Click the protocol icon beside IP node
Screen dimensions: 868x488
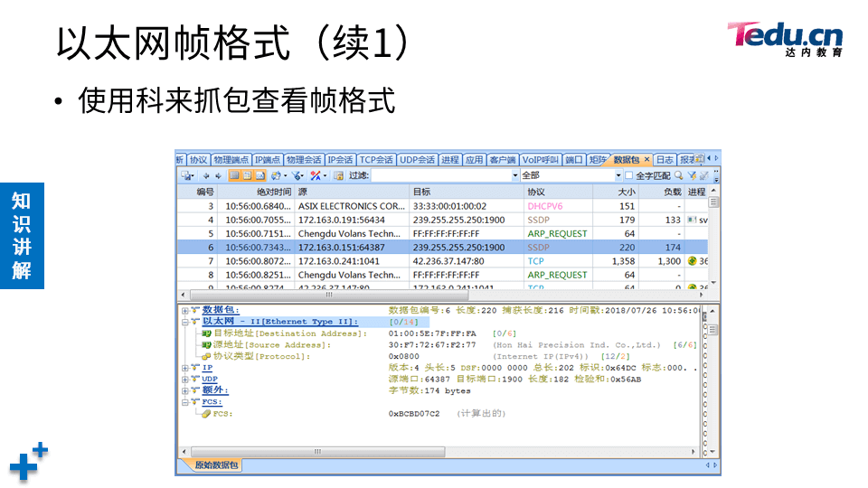coord(195,368)
